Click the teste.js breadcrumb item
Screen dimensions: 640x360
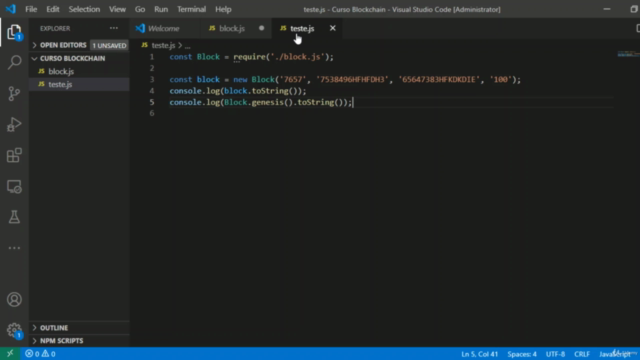pyautogui.click(x=163, y=45)
